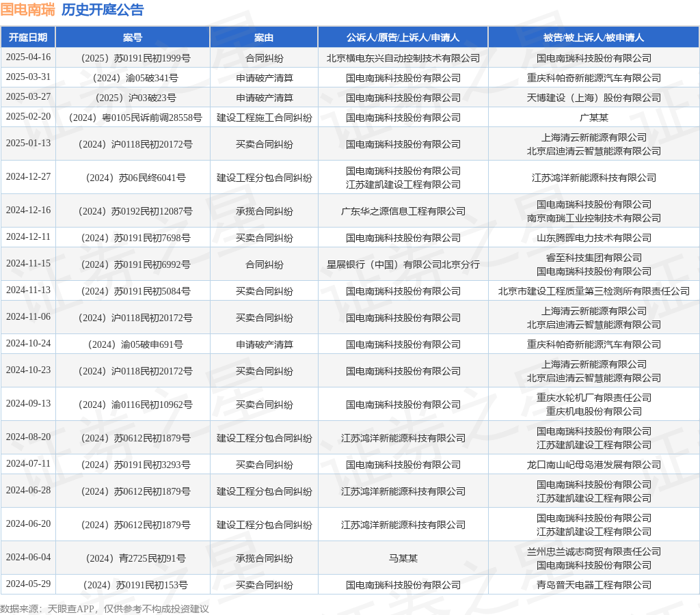
Task: Click the date "2024-10-23"
Action: [x=28, y=370]
